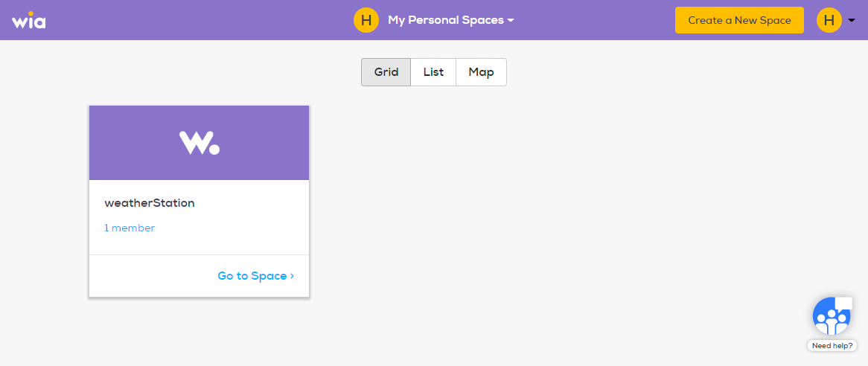
Task: Click the speech bubble on help widget
Action: (x=843, y=303)
